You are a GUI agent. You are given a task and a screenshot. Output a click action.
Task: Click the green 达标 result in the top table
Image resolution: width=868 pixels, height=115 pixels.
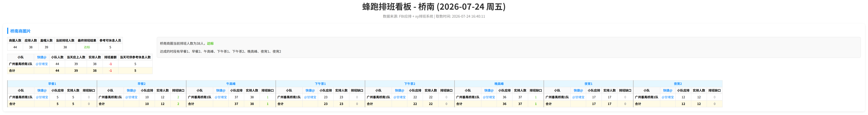[x=87, y=47]
